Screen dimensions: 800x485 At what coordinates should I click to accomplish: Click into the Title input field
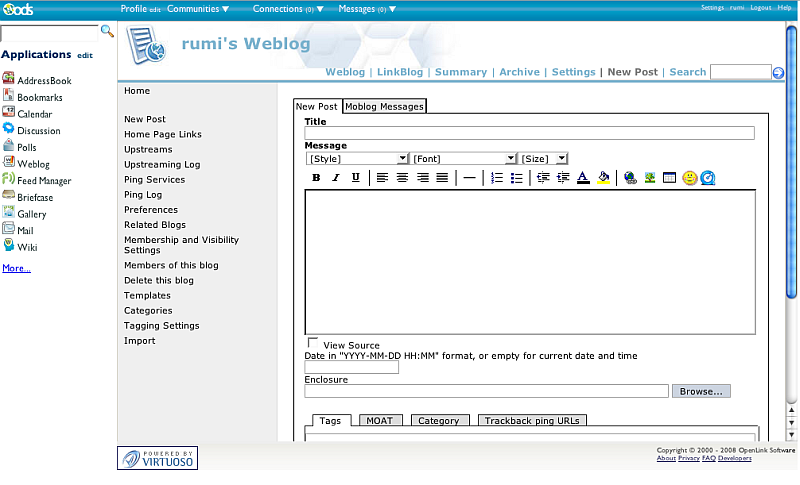pyautogui.click(x=529, y=133)
